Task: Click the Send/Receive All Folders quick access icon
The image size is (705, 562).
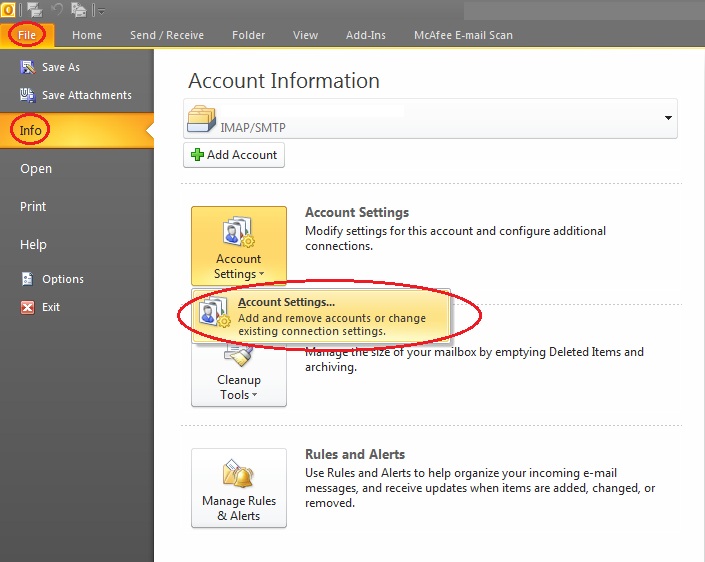Action: click(x=34, y=9)
